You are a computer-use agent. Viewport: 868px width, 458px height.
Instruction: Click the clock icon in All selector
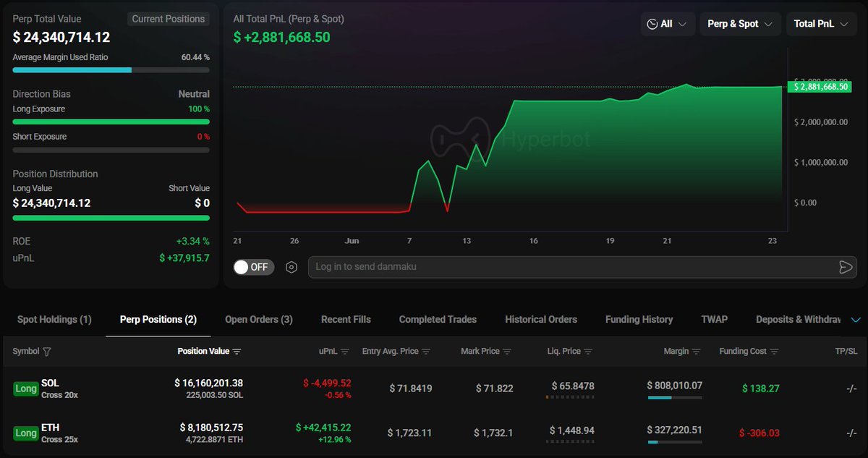[x=652, y=24]
